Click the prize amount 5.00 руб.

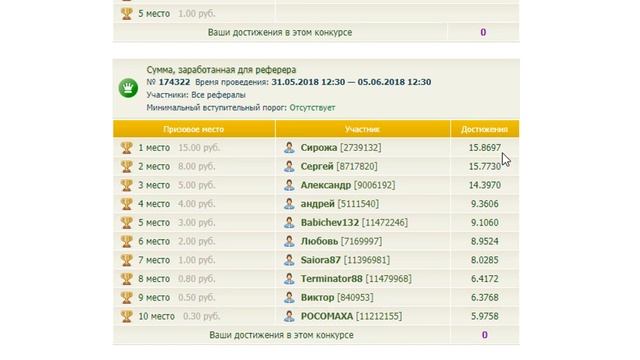(x=196, y=185)
